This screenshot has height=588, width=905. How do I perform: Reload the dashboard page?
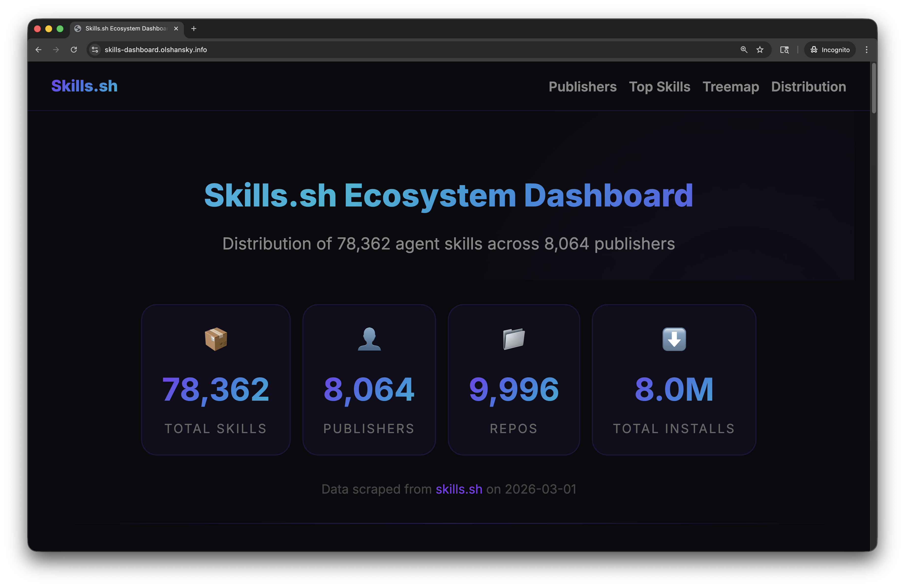(x=74, y=49)
